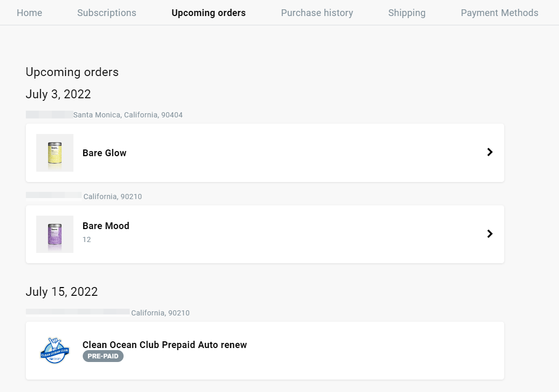
Task: Open the Bare Mood product title
Action: click(106, 226)
